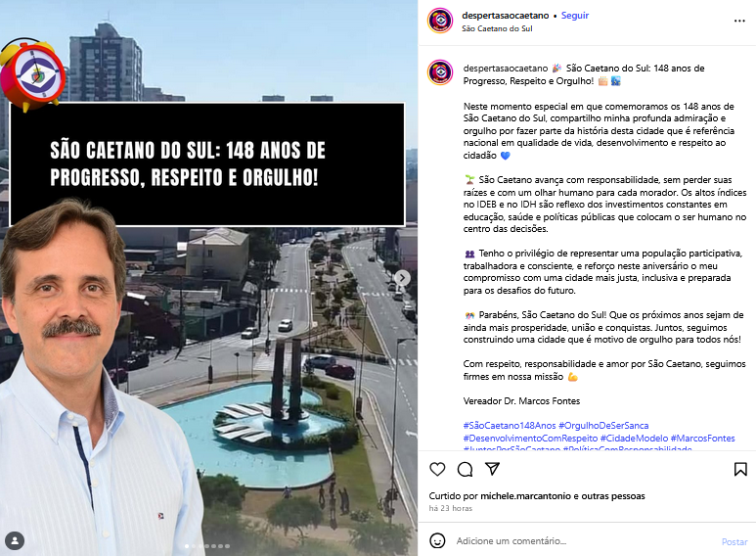Image resolution: width=756 pixels, height=556 pixels.
Task: Follow the account with Seguir
Action: [x=575, y=16]
